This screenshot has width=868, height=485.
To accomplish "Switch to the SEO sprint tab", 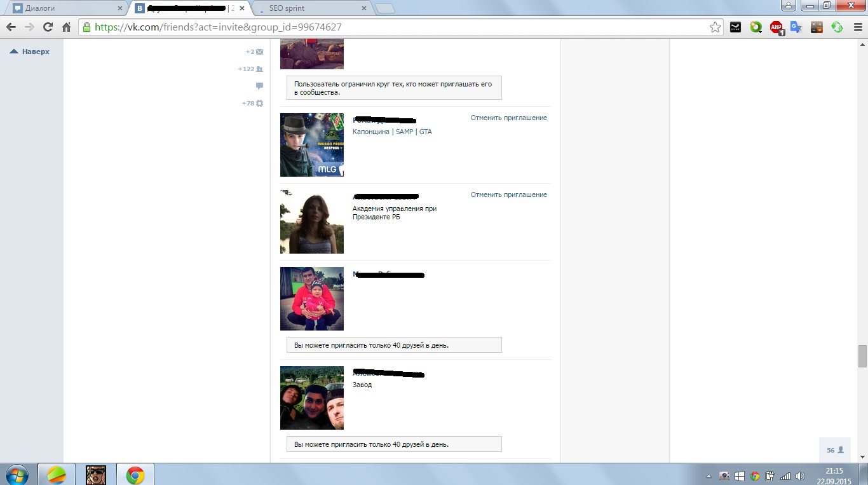I will point(311,8).
